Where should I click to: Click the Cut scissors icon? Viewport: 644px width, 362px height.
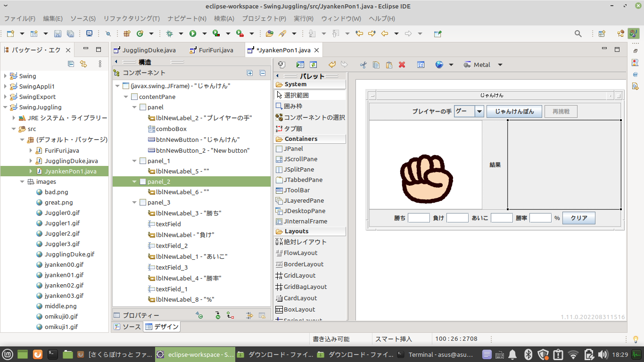point(363,65)
